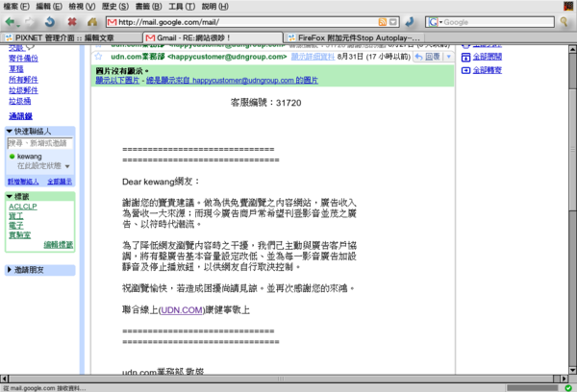Star the udn.com 業務部 message

point(98,57)
